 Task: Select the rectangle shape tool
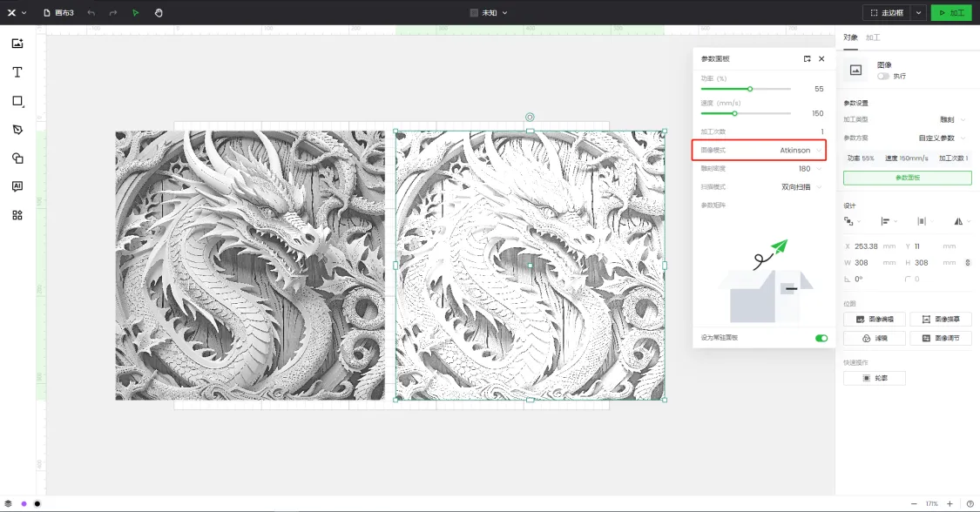pyautogui.click(x=17, y=101)
